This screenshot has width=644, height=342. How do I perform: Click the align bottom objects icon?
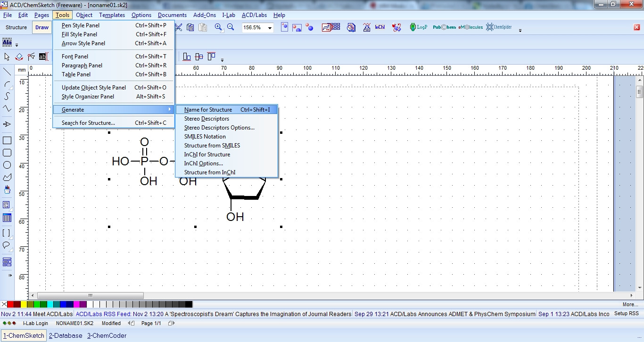(187, 57)
